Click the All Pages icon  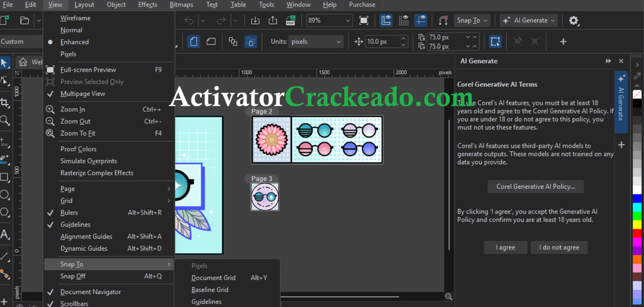[233, 42]
